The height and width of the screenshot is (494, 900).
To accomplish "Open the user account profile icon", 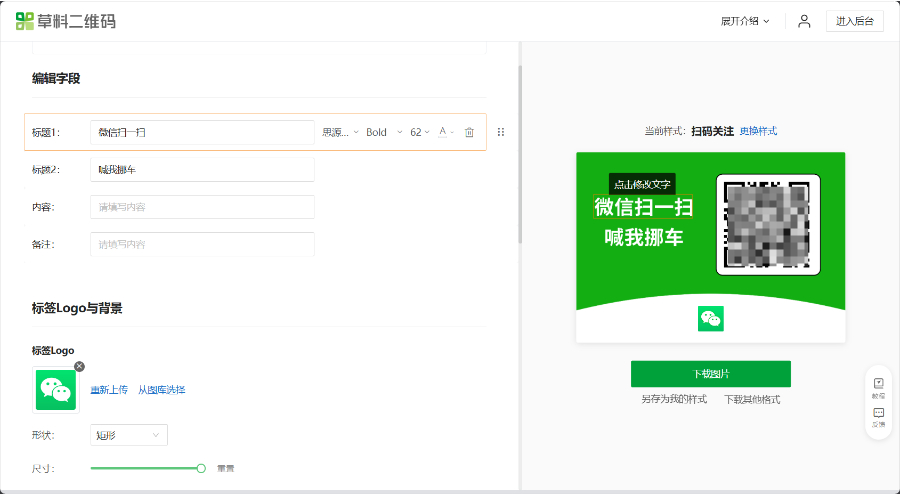I will click(804, 21).
